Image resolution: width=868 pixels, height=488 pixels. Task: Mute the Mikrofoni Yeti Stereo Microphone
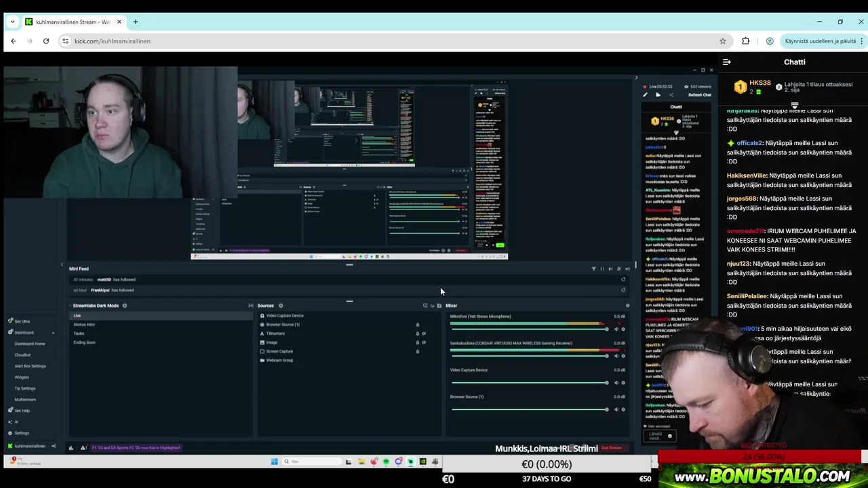click(616, 329)
